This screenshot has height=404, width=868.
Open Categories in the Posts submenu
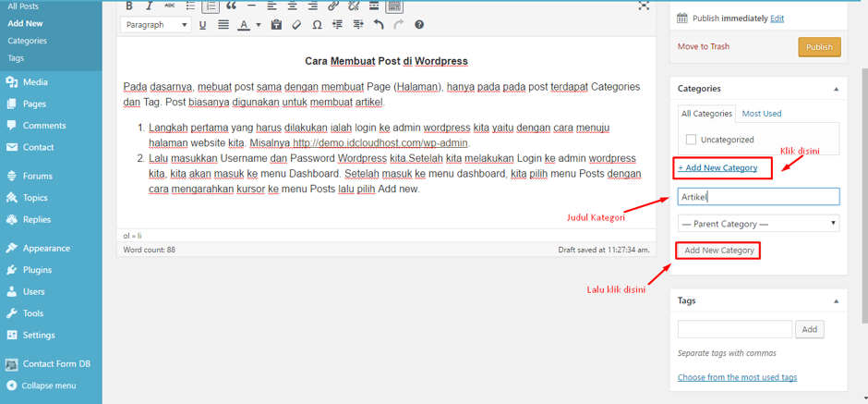[27, 41]
